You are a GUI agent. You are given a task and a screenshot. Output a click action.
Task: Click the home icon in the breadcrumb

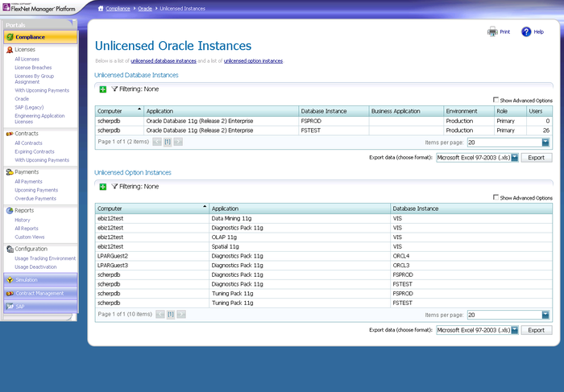[101, 8]
